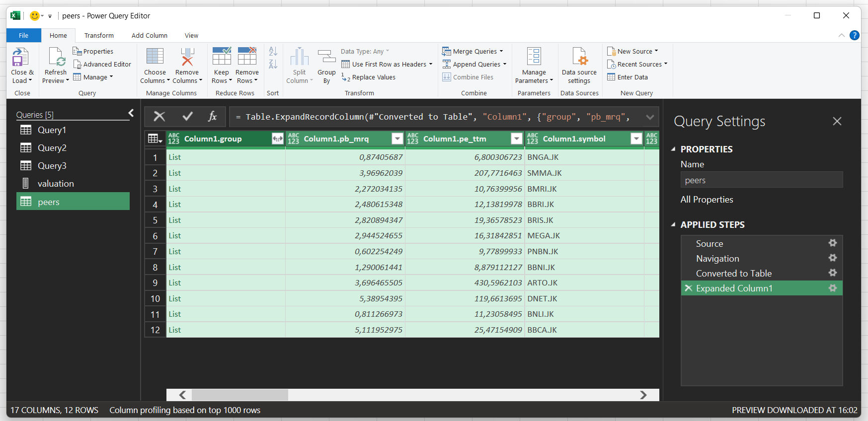Viewport: 868px width, 421px height.
Task: Sort ascending with the A-Z icon
Action: tap(273, 52)
